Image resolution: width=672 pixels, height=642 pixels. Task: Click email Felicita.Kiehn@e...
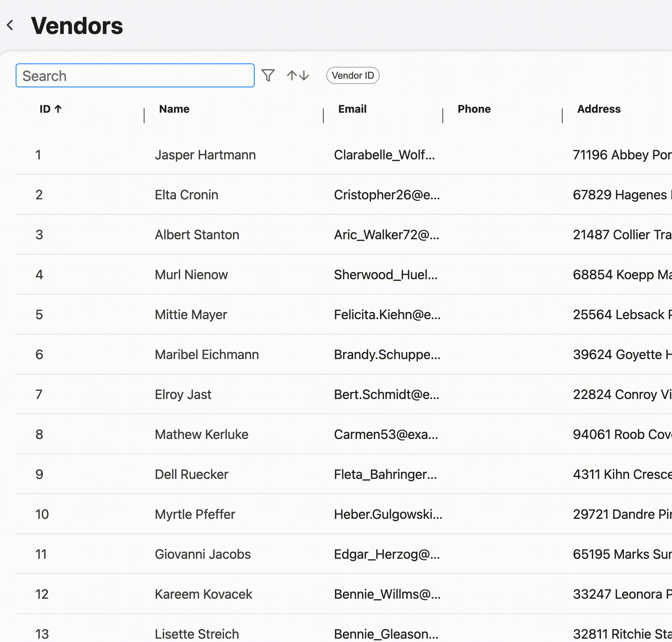[388, 315]
